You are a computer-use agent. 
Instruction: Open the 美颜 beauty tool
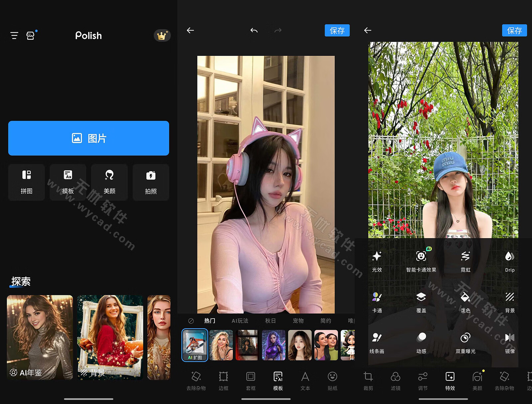coord(109,182)
